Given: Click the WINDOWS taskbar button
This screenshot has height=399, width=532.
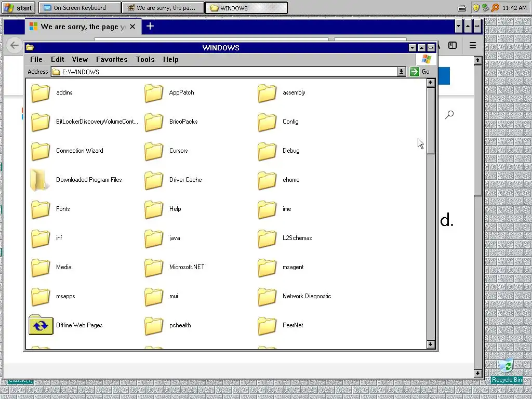Looking at the screenshot, I should [x=246, y=8].
